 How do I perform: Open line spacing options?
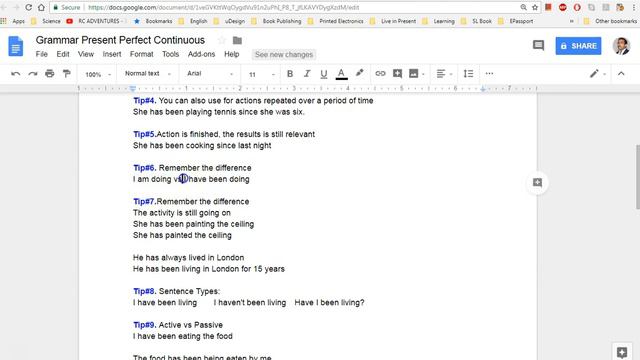coord(469,73)
